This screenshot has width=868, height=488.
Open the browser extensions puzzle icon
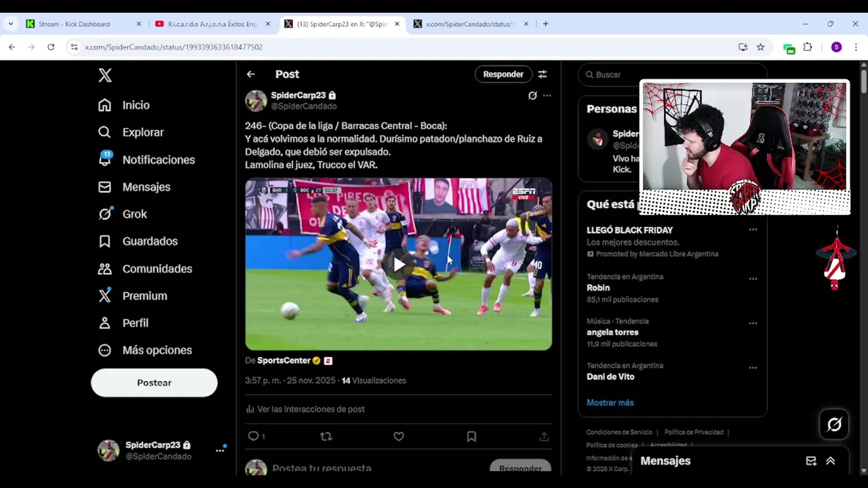pos(808,47)
